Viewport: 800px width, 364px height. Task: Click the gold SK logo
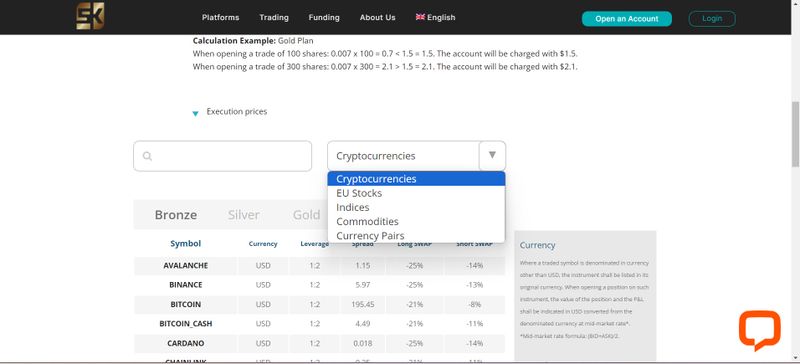(90, 16)
